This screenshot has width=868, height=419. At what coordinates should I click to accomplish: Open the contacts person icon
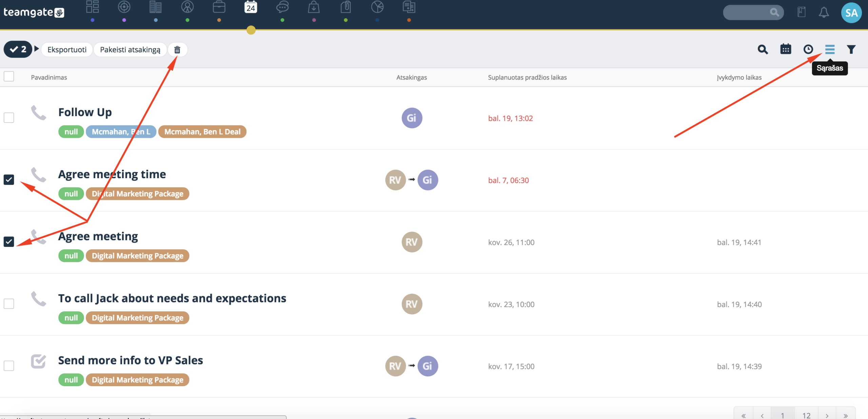(188, 7)
